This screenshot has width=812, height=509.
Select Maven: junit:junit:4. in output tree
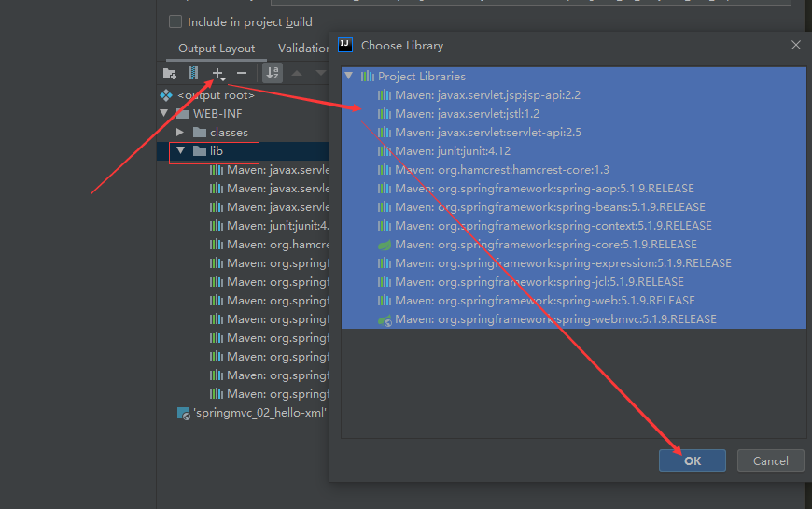coord(277,225)
